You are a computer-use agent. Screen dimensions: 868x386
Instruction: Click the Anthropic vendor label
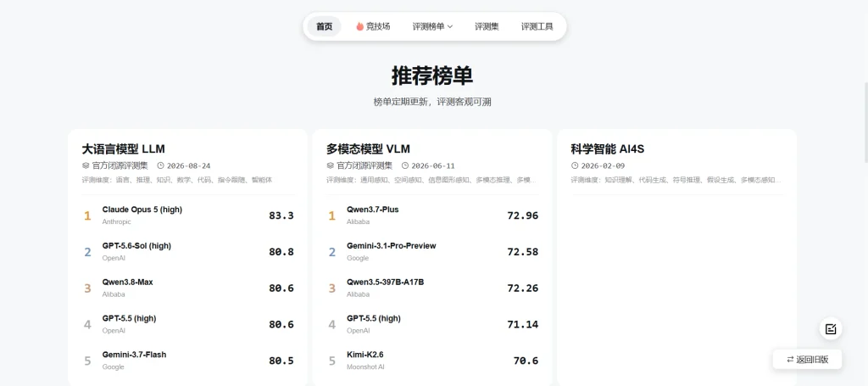[116, 222]
